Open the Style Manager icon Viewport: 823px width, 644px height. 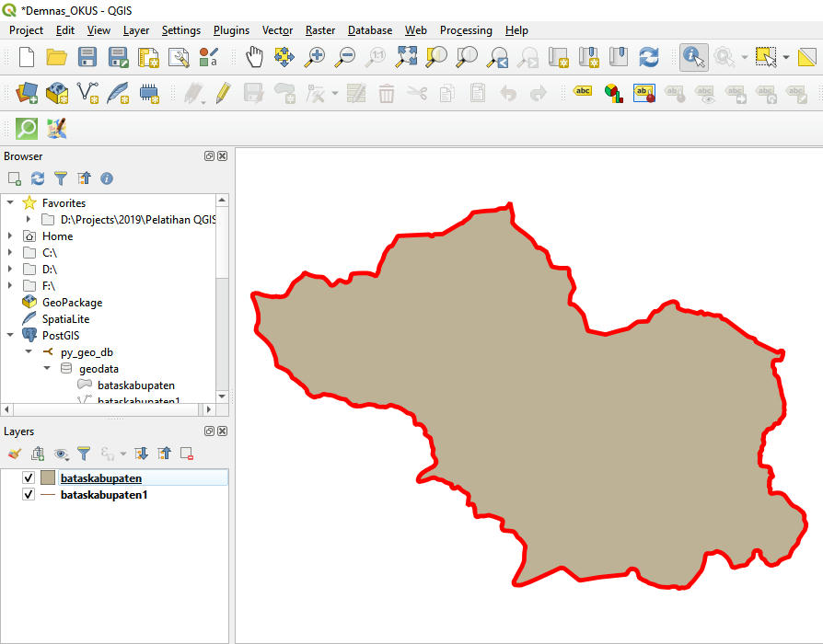pos(208,57)
